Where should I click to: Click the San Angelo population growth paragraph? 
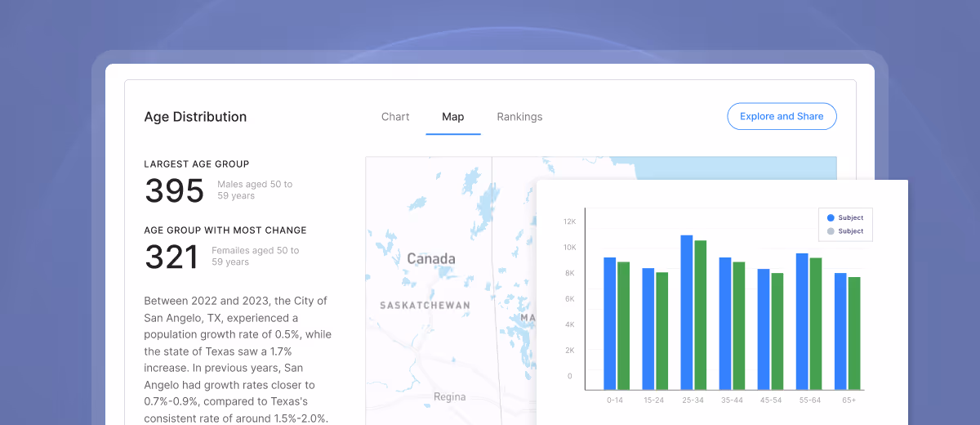(x=238, y=360)
